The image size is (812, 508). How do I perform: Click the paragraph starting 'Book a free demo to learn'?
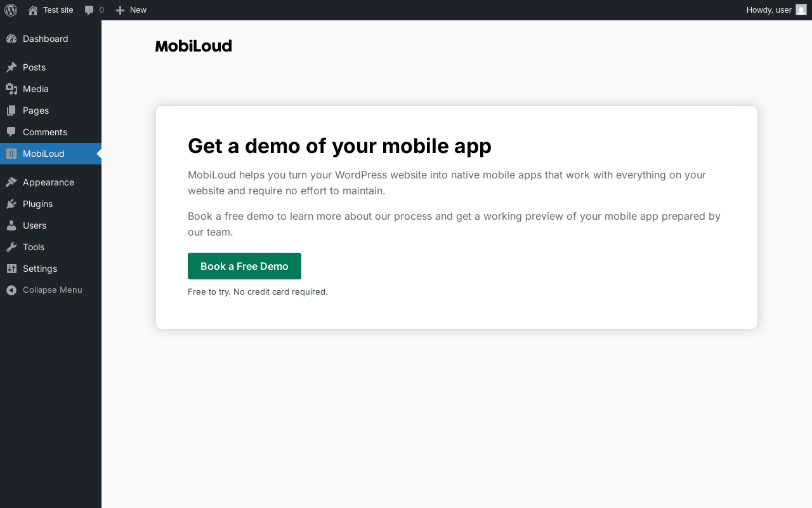coord(454,224)
